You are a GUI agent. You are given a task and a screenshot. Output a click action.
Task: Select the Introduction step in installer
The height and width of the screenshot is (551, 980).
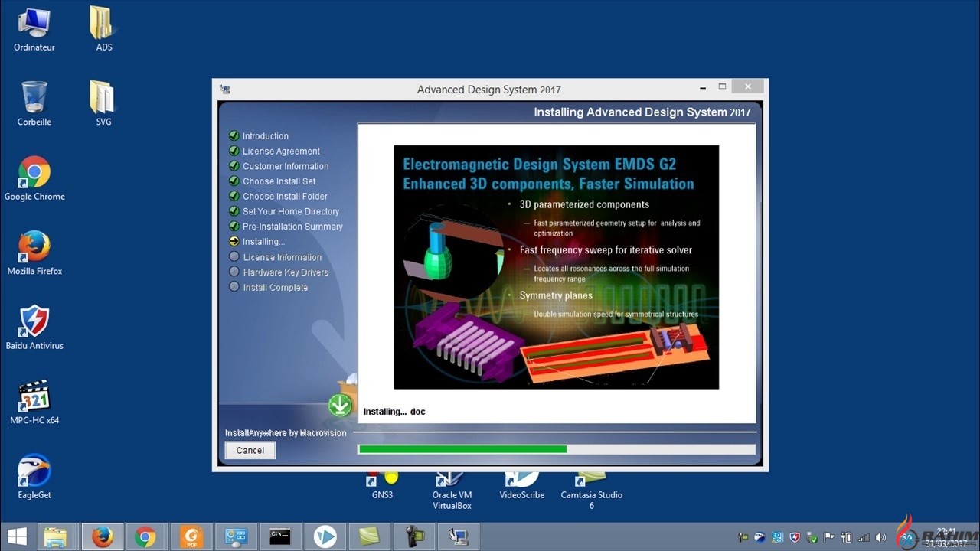pyautogui.click(x=266, y=136)
